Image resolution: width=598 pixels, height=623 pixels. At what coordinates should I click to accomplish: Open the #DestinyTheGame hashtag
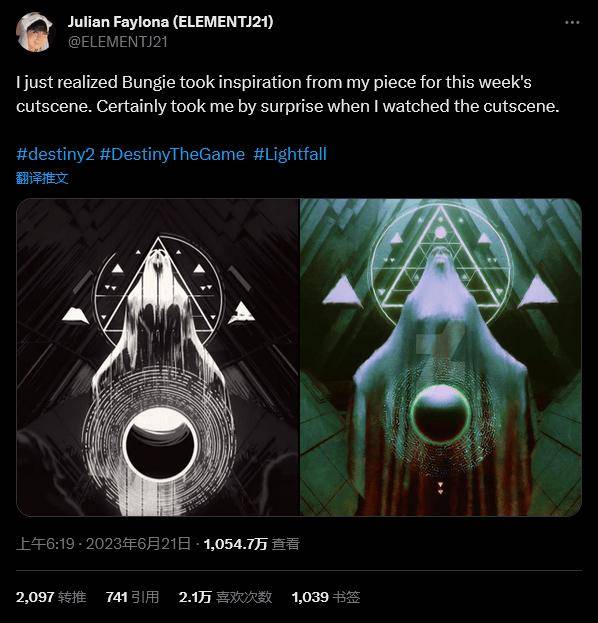click(x=172, y=154)
